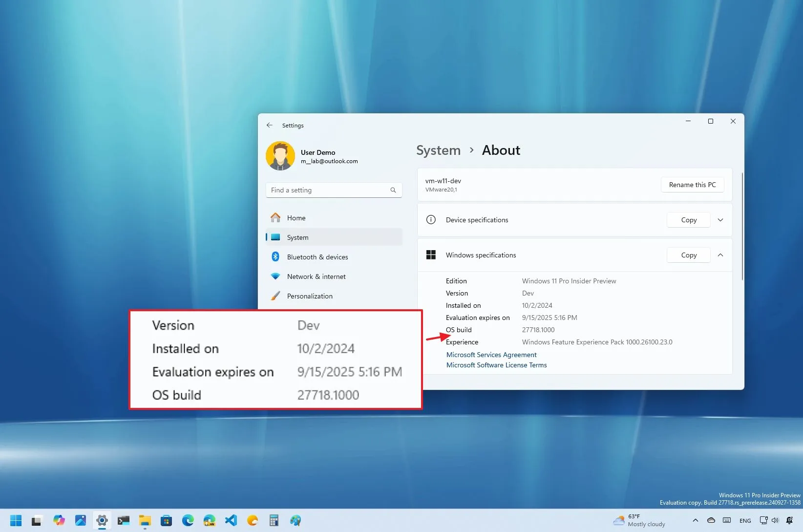This screenshot has height=532, width=803.
Task: Click the back arrow in Settings
Action: tap(270, 125)
